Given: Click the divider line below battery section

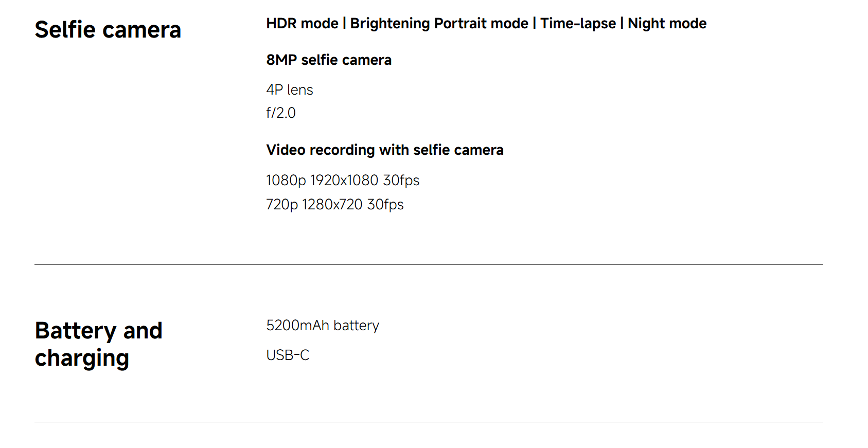Looking at the screenshot, I should pyautogui.click(x=429, y=422).
